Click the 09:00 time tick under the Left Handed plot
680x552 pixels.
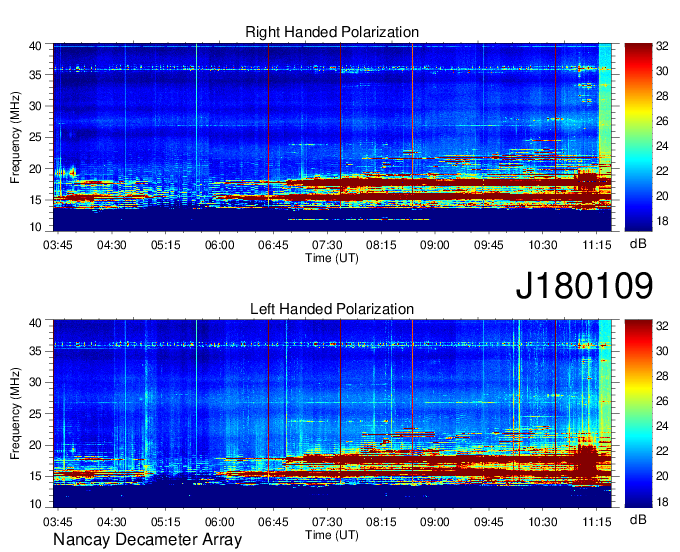[435, 522]
